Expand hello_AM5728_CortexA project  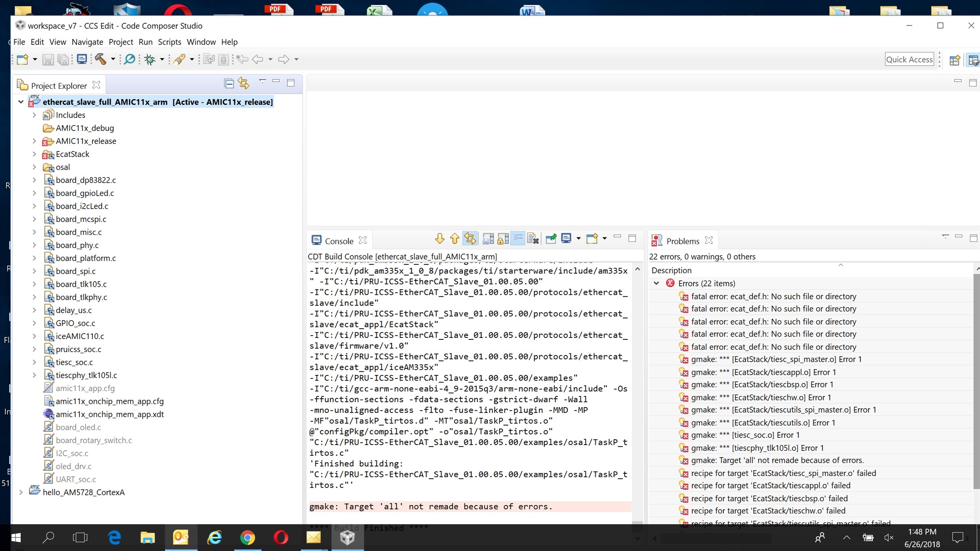[21, 492]
